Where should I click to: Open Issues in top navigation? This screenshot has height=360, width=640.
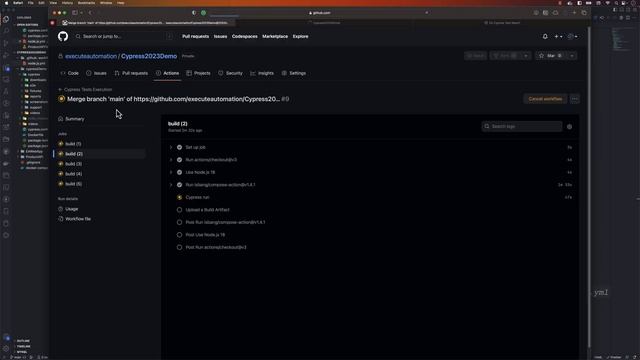220,36
